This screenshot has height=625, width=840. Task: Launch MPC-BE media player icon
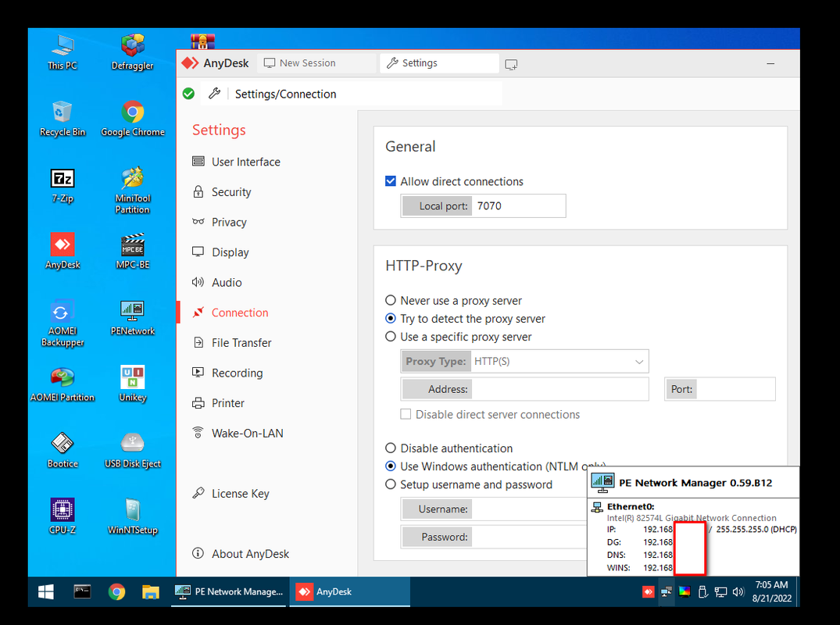pyautogui.click(x=132, y=252)
